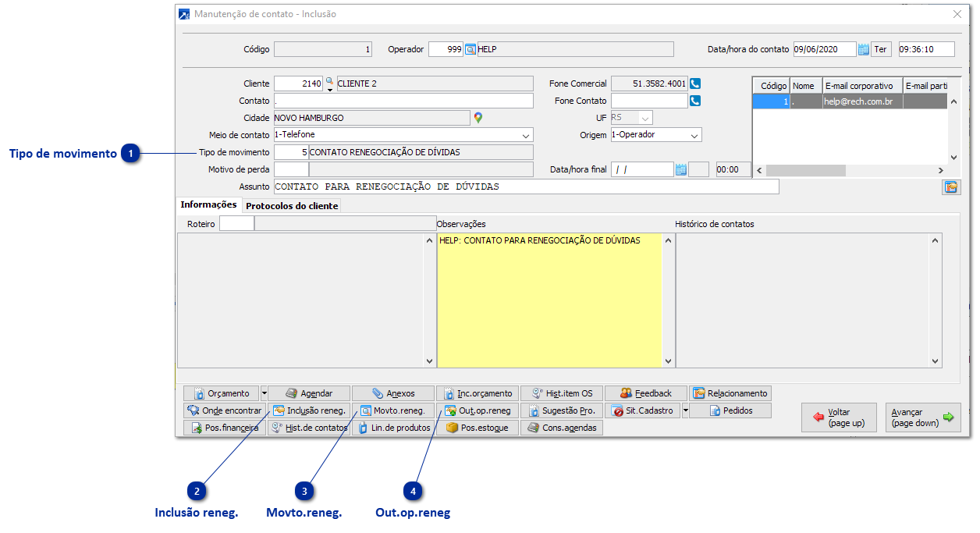
Task: Open Meio de contato dropdown
Action: [526, 135]
